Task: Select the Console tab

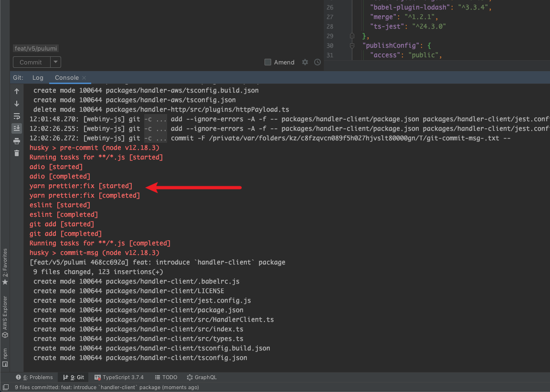Action: pos(67,77)
